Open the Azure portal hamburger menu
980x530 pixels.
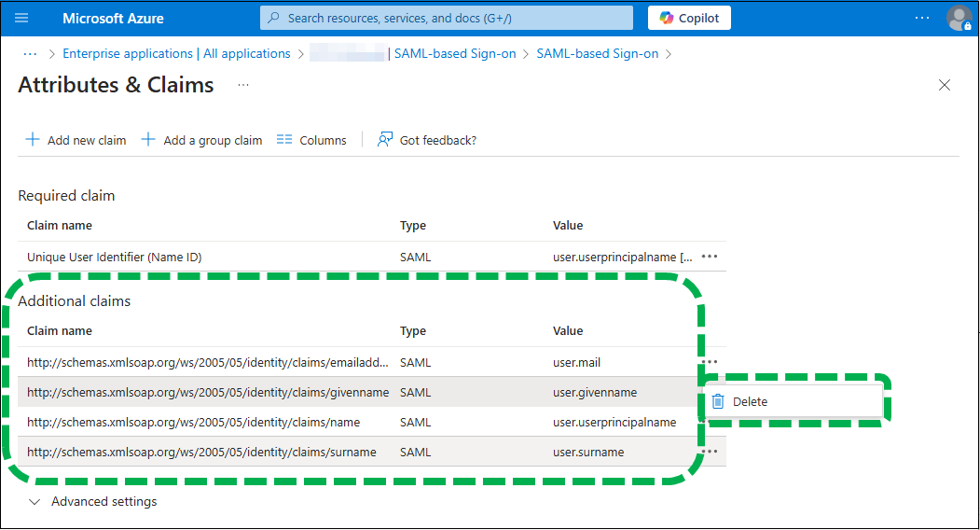tap(22, 18)
